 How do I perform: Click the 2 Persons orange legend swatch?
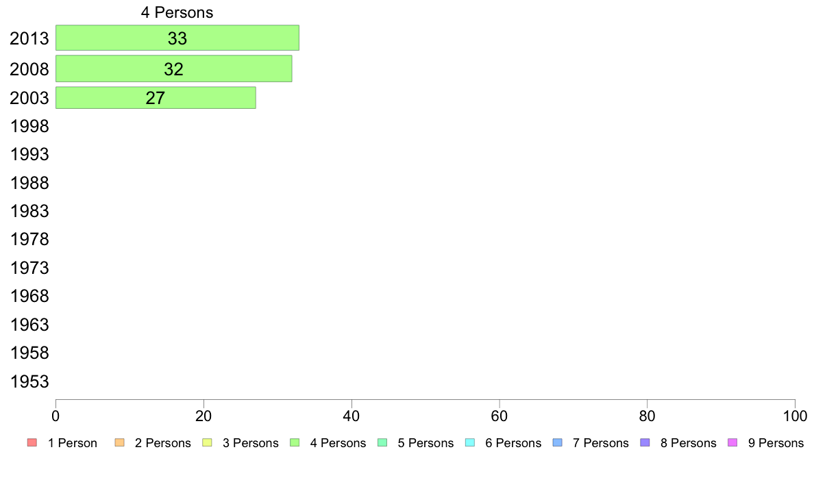click(119, 443)
